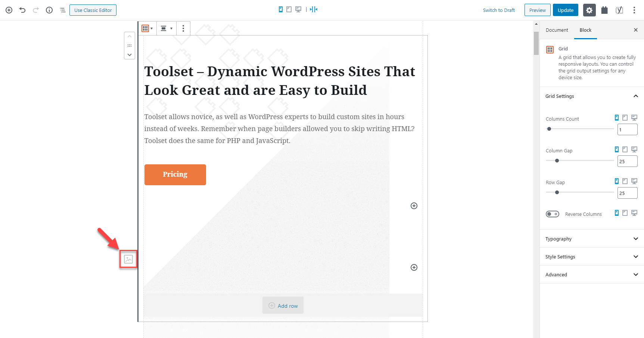Switch to the Document tab
644x338 pixels.
[557, 30]
